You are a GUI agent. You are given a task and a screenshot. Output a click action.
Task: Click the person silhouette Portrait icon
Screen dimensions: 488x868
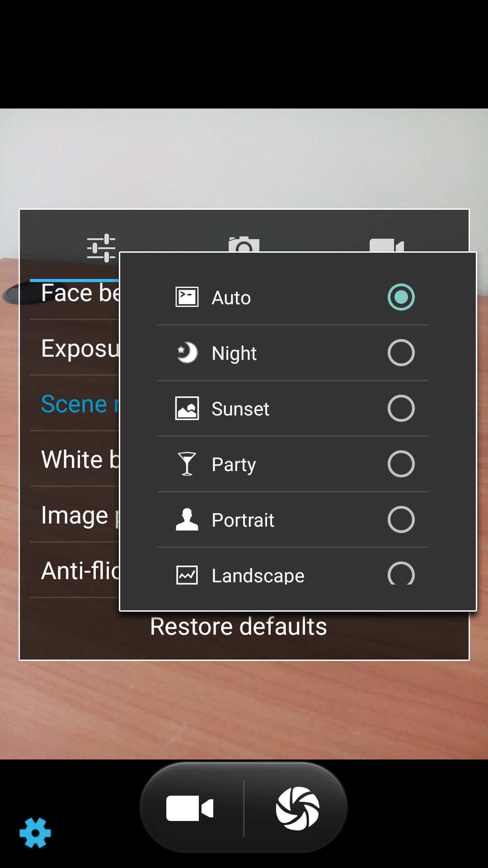187,519
